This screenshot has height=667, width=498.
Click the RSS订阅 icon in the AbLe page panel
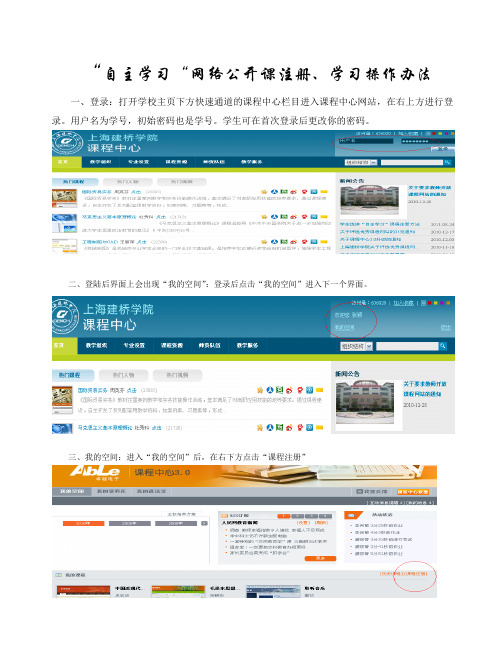(x=225, y=515)
